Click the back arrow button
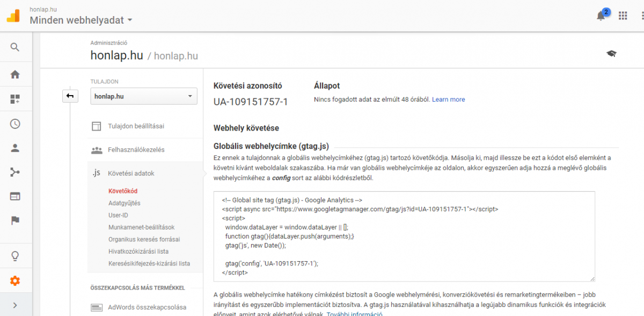The width and height of the screenshot is (644, 316). point(70,96)
